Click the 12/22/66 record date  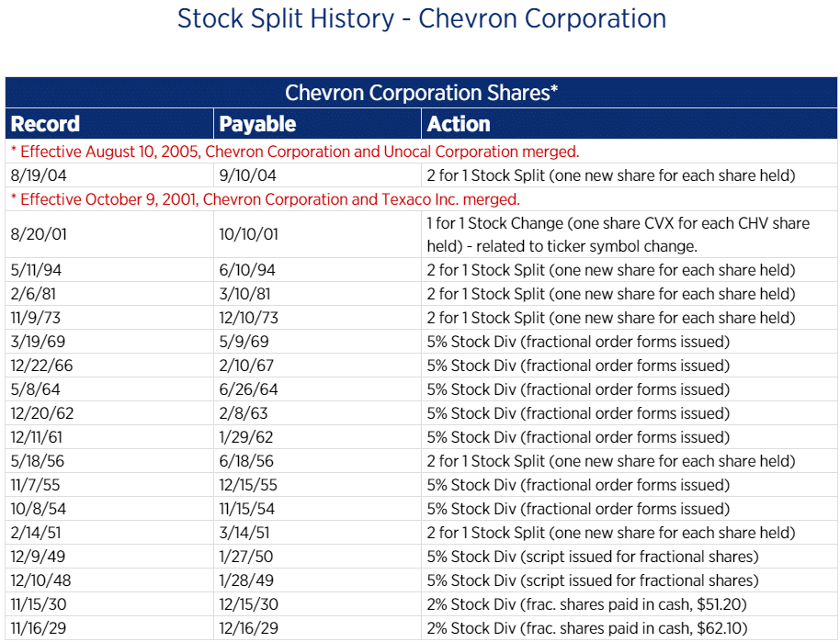tap(40, 366)
